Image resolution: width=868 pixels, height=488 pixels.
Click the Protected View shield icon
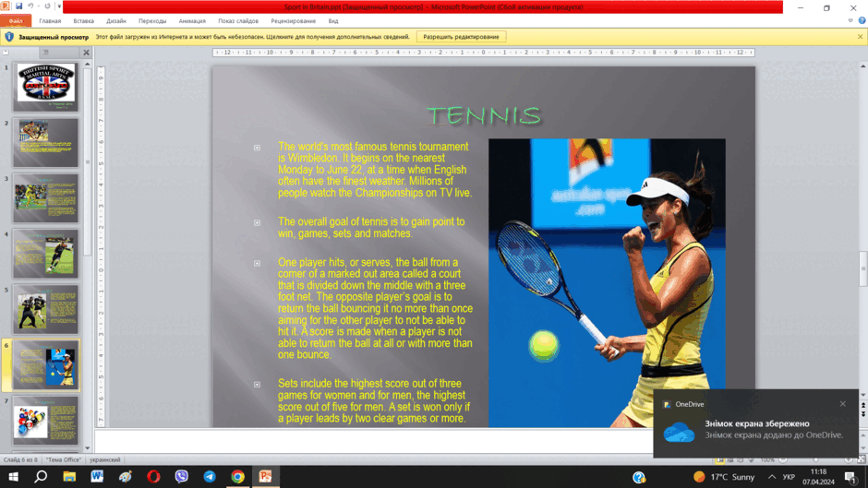coord(9,37)
